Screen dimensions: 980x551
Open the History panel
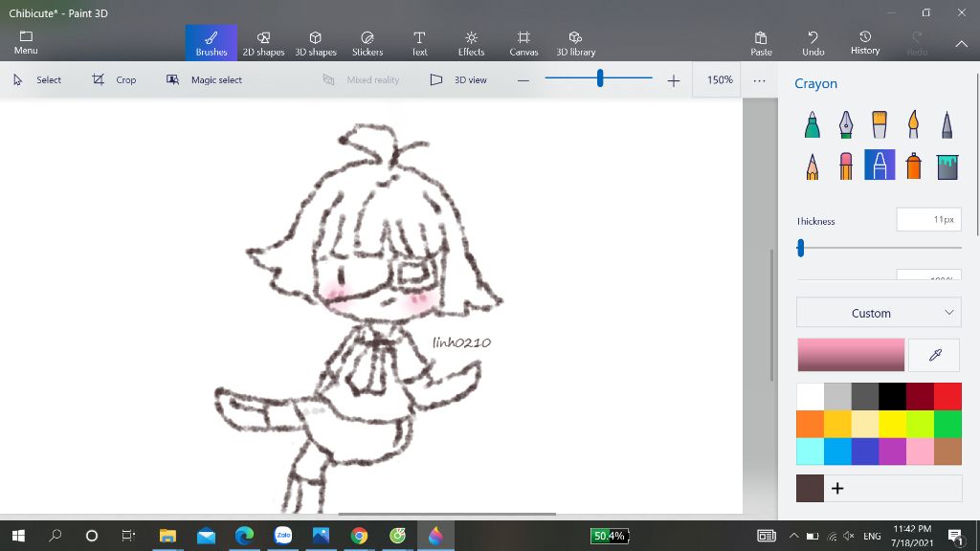[x=865, y=43]
